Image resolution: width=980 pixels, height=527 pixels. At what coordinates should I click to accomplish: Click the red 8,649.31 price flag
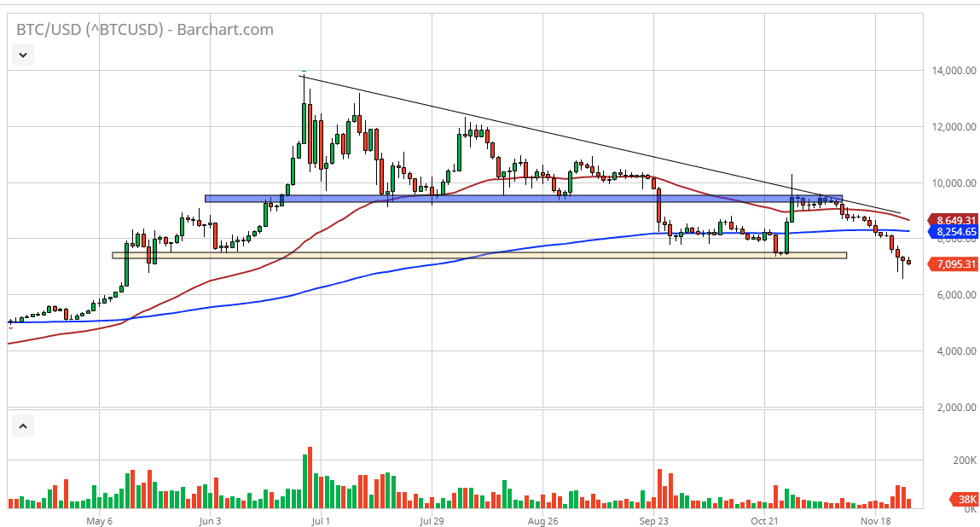954,220
